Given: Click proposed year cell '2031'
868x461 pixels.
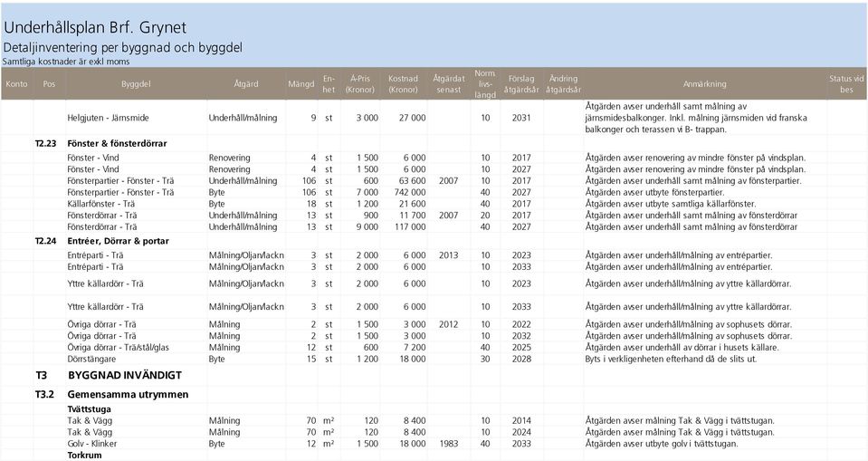Looking at the screenshot, I should (x=521, y=118).
